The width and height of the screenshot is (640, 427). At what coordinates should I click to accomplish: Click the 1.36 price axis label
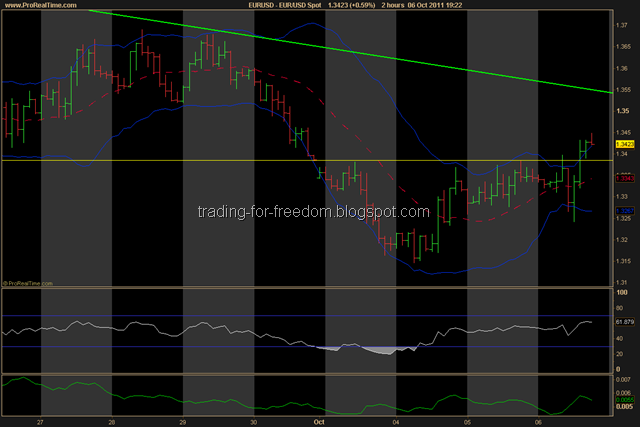point(622,68)
